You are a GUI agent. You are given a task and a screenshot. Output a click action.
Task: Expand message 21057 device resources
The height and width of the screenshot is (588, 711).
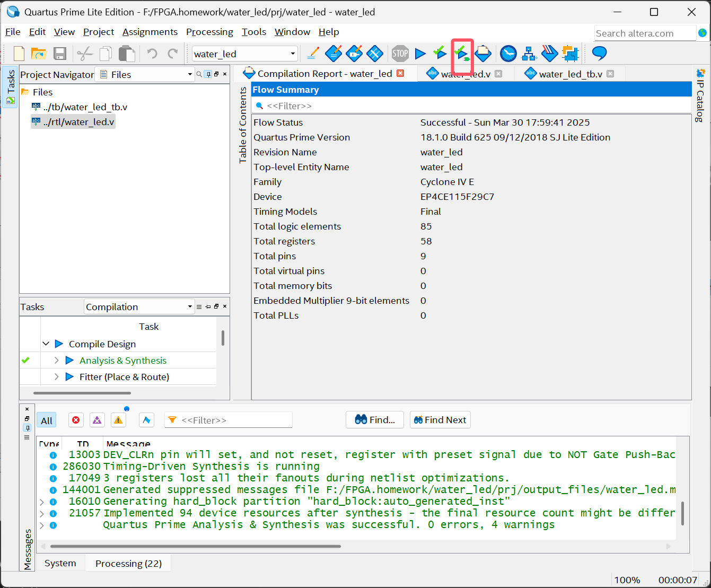(42, 513)
